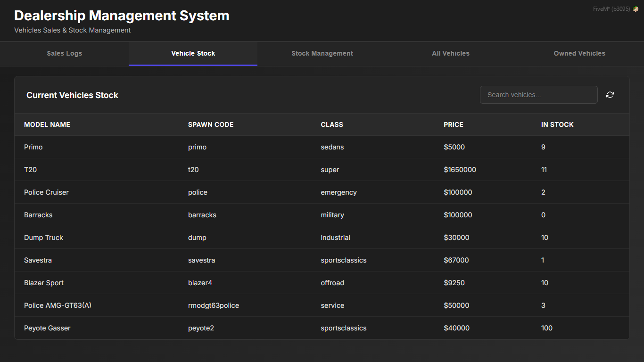Viewport: 644px width, 362px height.
Task: Click the $9250 Blazer Sport price
Action: (x=454, y=283)
